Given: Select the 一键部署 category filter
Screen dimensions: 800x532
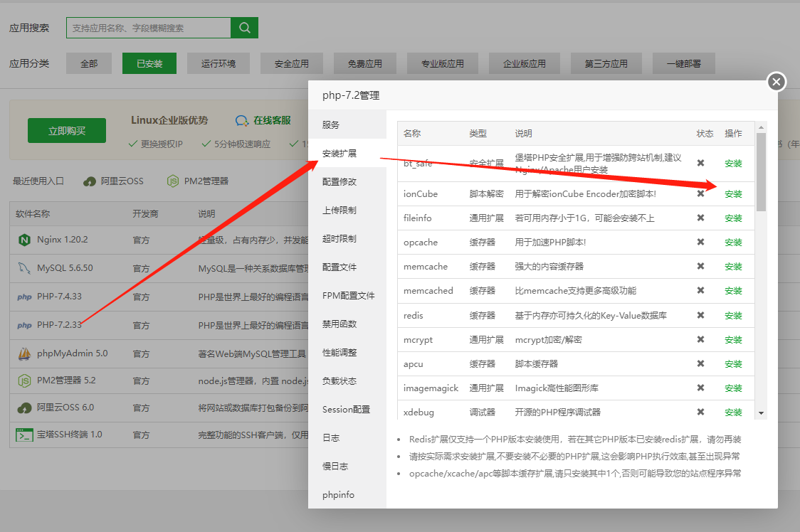Looking at the screenshot, I should point(684,63).
